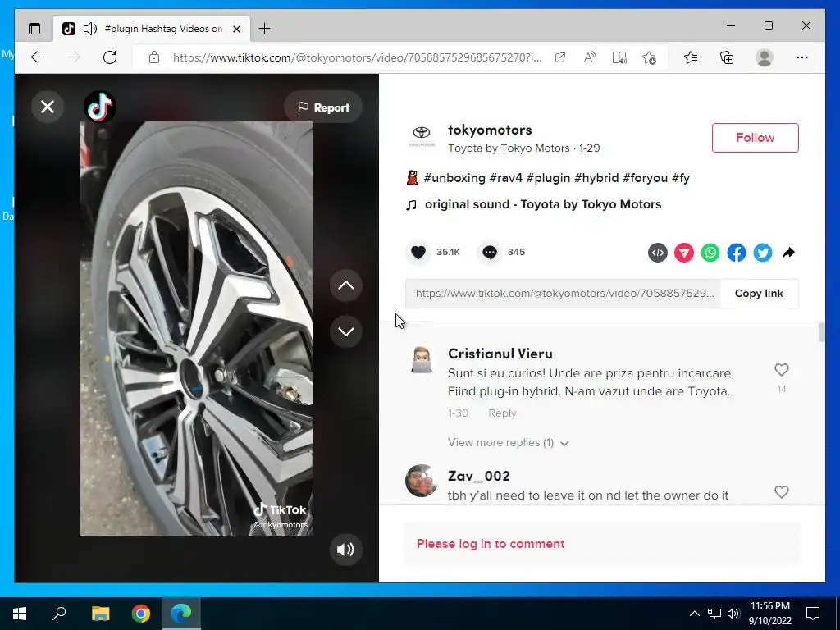Open the Edge profile icon
Viewport: 840px width, 630px height.
pos(765,57)
